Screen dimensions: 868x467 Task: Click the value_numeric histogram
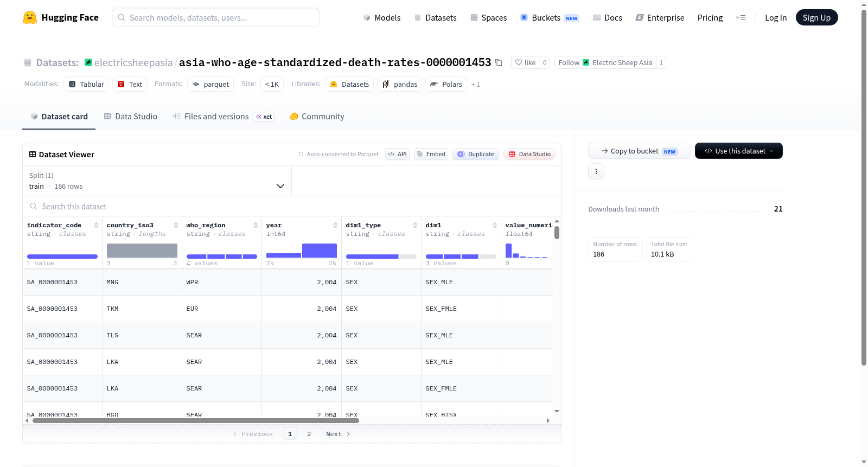coord(527,251)
